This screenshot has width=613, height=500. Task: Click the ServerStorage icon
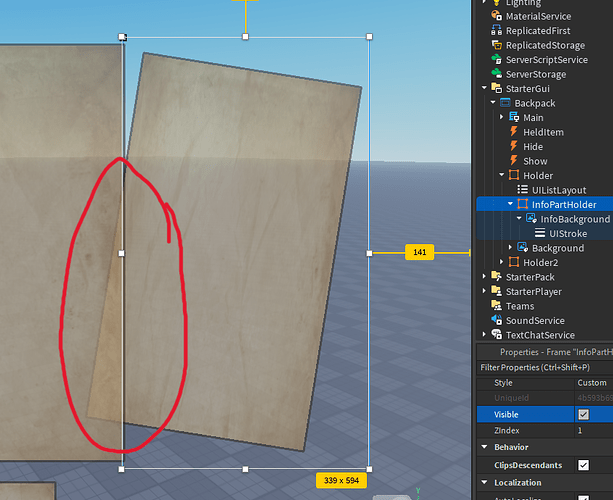496,74
